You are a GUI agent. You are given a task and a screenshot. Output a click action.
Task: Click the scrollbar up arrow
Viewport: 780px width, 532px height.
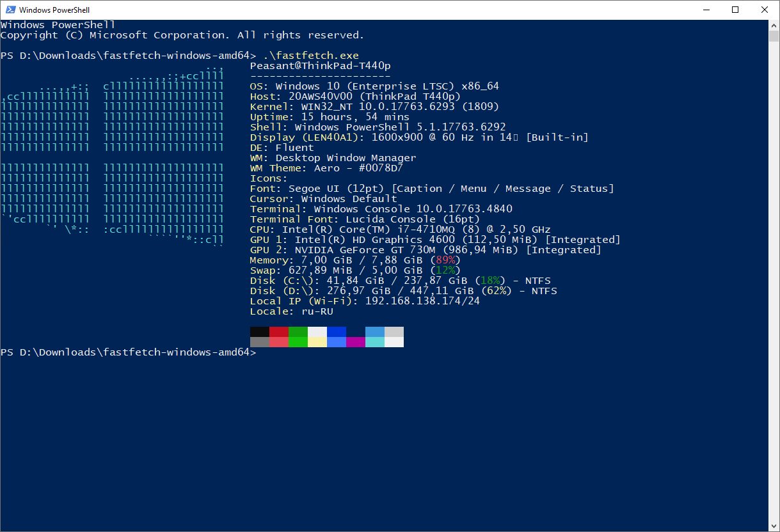point(774,25)
